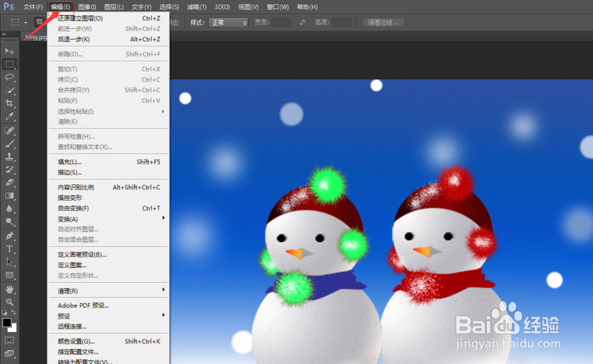This screenshot has width=593, height=364.
Task: Select the Eyedropper tool
Action: pos(9,116)
